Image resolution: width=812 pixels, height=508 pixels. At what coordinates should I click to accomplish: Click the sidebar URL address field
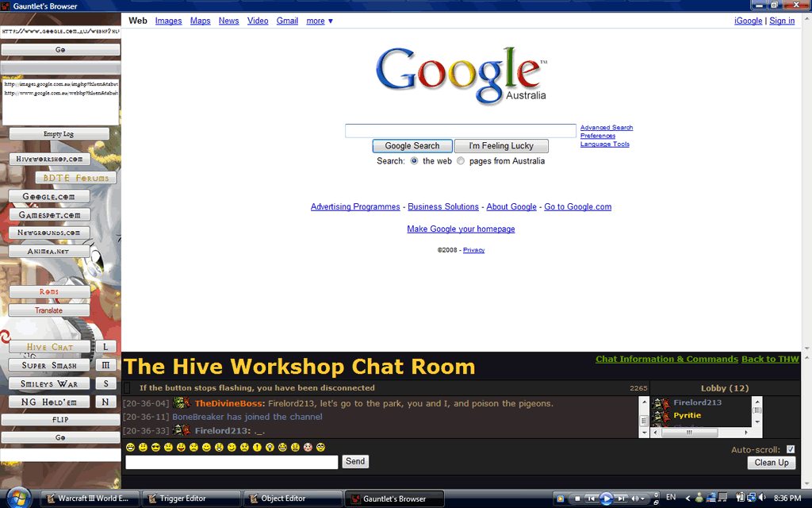pyautogui.click(x=60, y=31)
